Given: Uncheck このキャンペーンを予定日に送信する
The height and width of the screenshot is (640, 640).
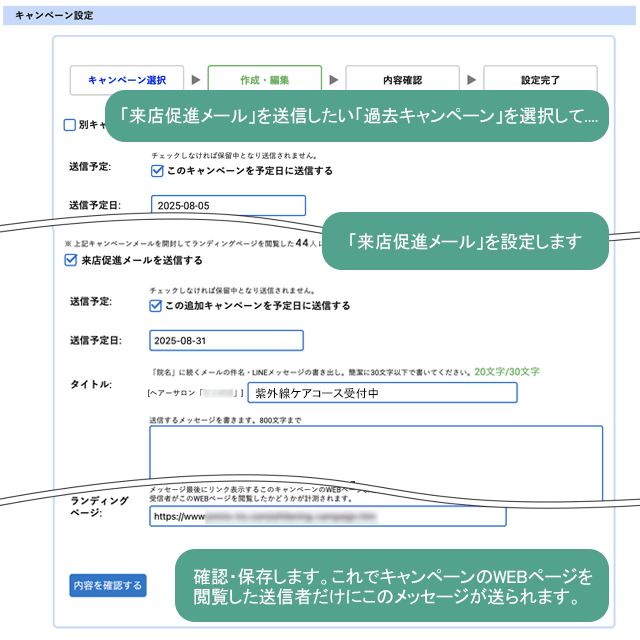Looking at the screenshot, I should 157,171.
